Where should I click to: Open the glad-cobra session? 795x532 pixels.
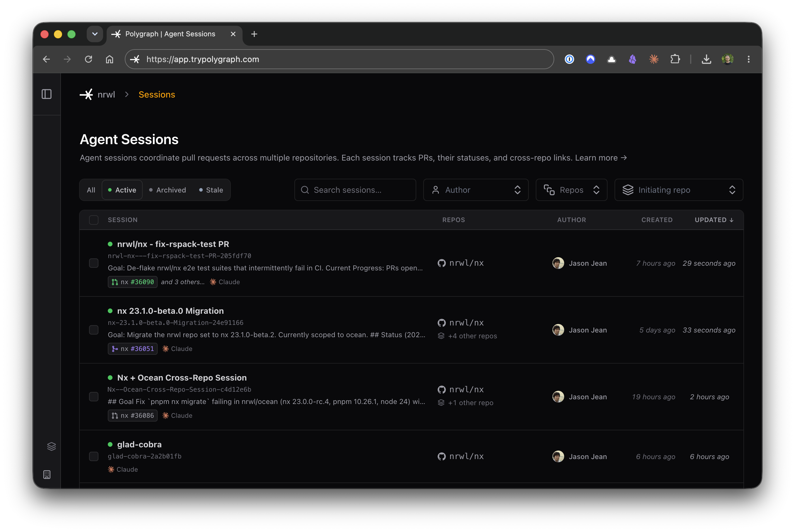coord(139,444)
